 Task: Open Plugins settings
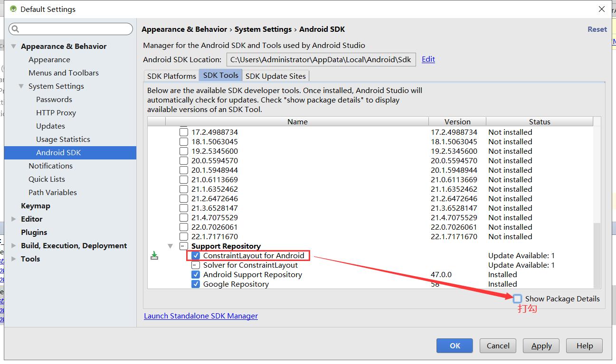[34, 233]
